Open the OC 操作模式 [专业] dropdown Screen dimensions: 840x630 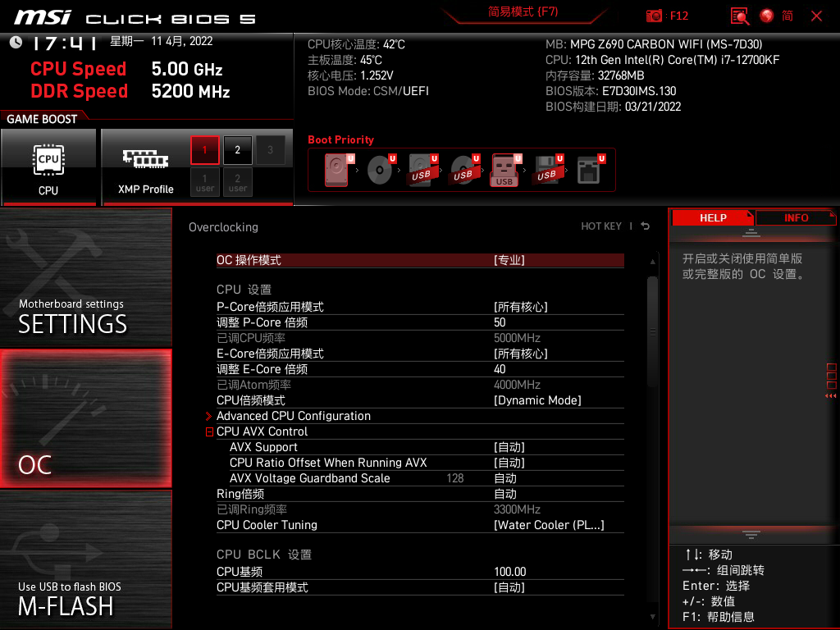pyautogui.click(x=420, y=260)
